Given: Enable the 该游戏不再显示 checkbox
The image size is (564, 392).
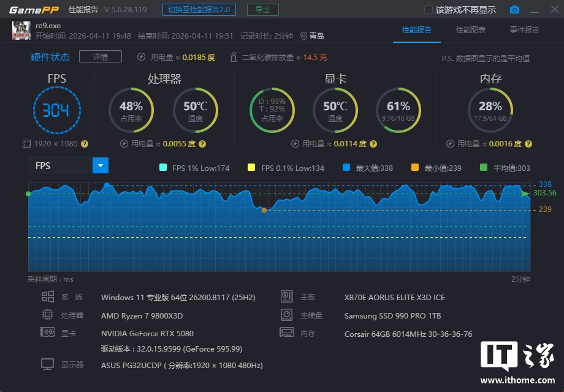Looking at the screenshot, I should [x=429, y=10].
